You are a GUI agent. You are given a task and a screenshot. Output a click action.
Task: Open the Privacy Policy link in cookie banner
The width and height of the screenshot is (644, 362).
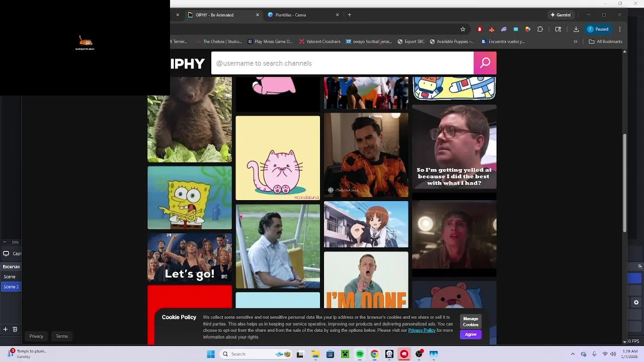point(422,330)
